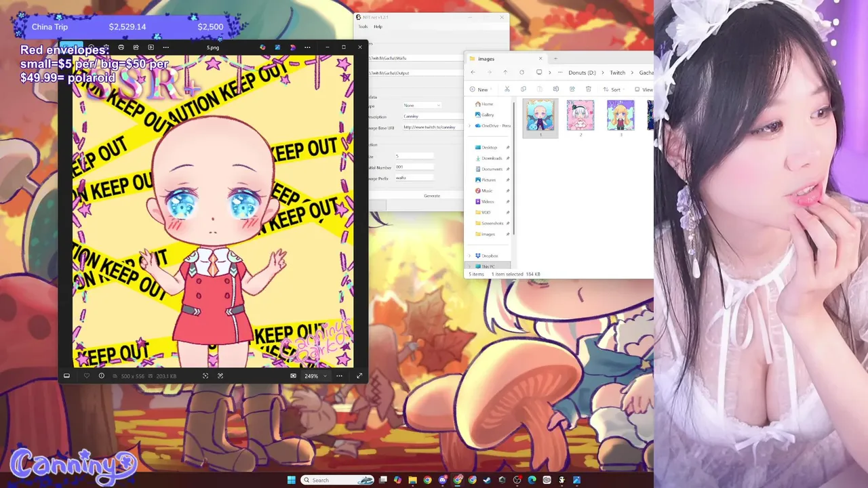Screen dimensions: 868x488
Task: Click the Zoom to fit icon in Photos
Action: click(x=205, y=375)
